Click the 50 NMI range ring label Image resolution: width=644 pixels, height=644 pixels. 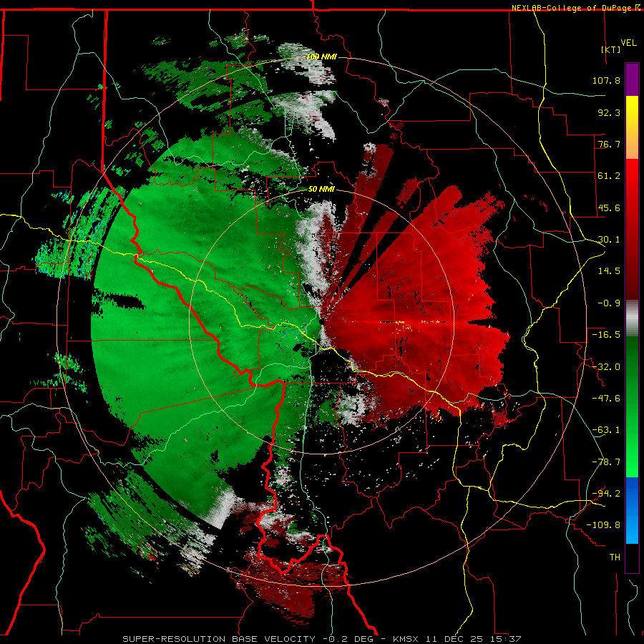tap(321, 189)
